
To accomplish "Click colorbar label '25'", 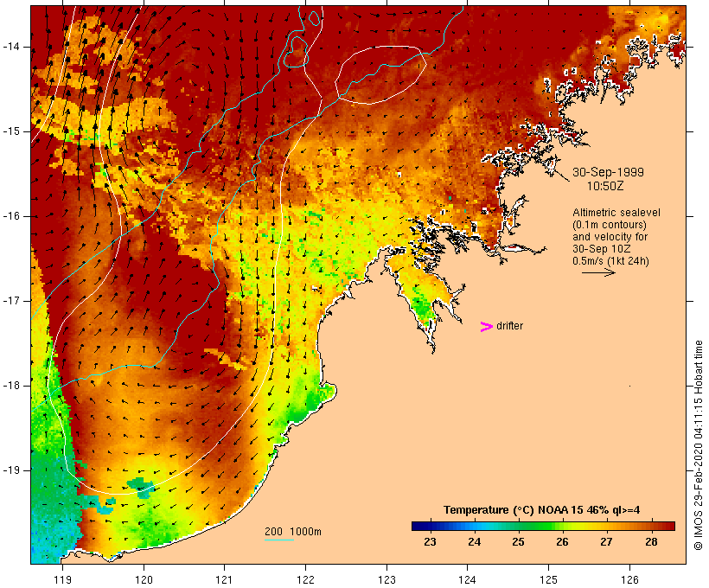I will pos(518,542).
